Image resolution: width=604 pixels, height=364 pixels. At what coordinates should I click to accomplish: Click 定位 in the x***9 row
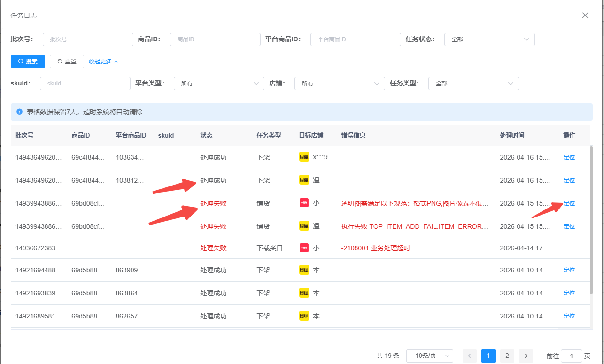click(x=569, y=157)
